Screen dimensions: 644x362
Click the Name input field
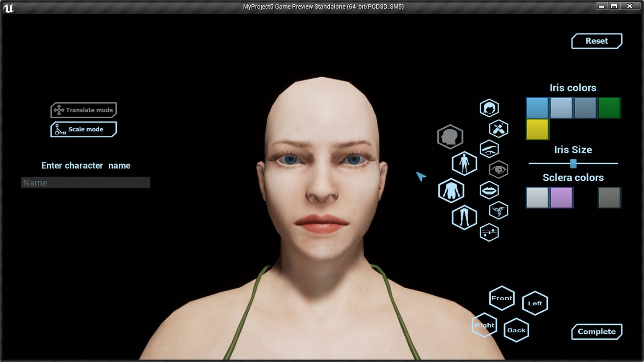coord(86,183)
